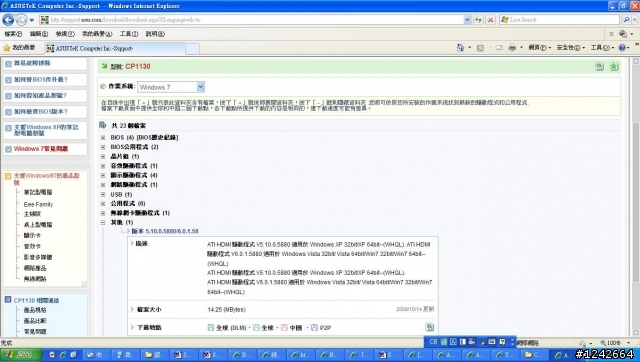
Task: Select 筆記型電腦 in sidebar tree
Action: (x=38, y=192)
